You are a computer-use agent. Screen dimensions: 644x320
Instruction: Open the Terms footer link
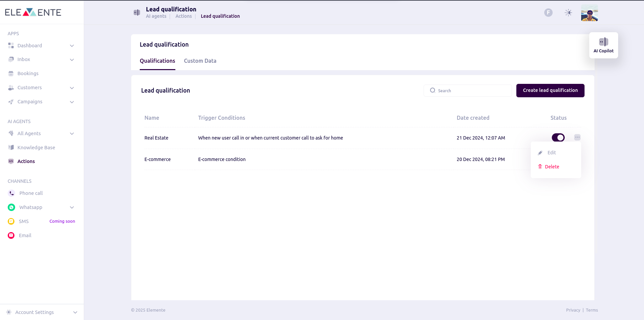point(592,310)
